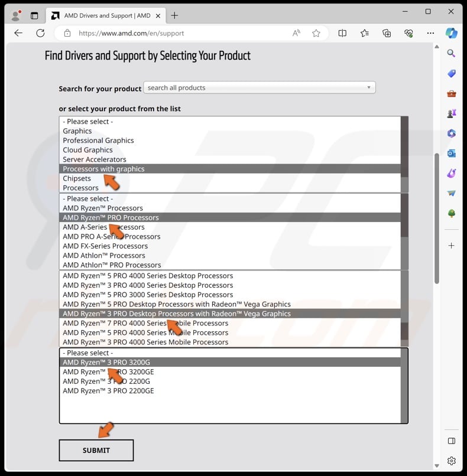Select Ryzen 5 PRO 4000 Series Desktop Processors

[x=230, y=276]
